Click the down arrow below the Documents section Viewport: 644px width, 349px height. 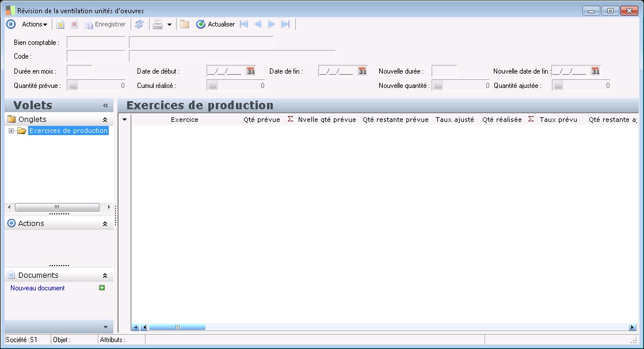105,327
